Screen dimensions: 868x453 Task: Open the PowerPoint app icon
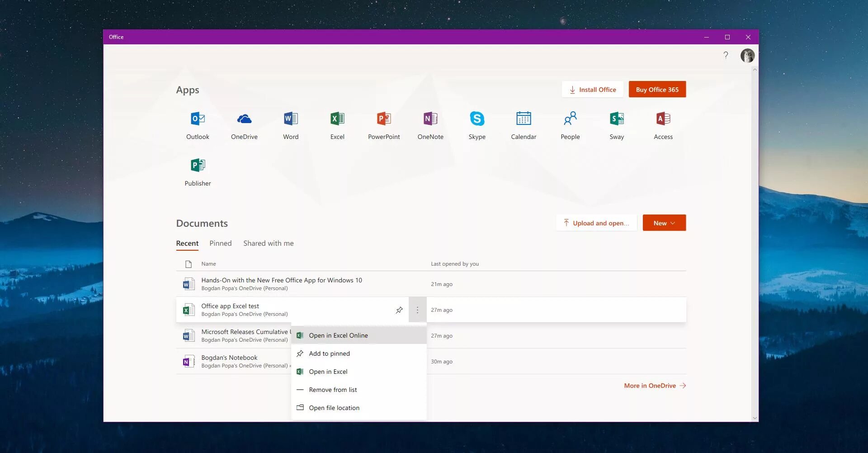click(384, 119)
